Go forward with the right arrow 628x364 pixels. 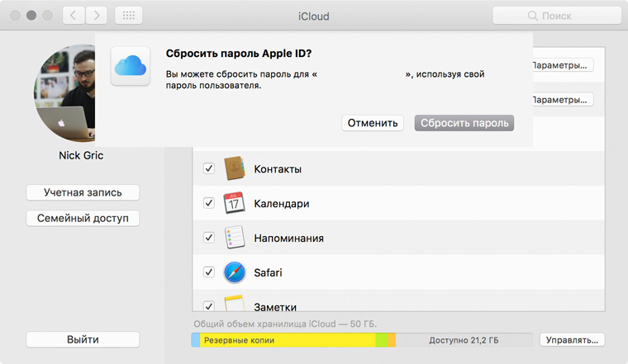coord(97,16)
